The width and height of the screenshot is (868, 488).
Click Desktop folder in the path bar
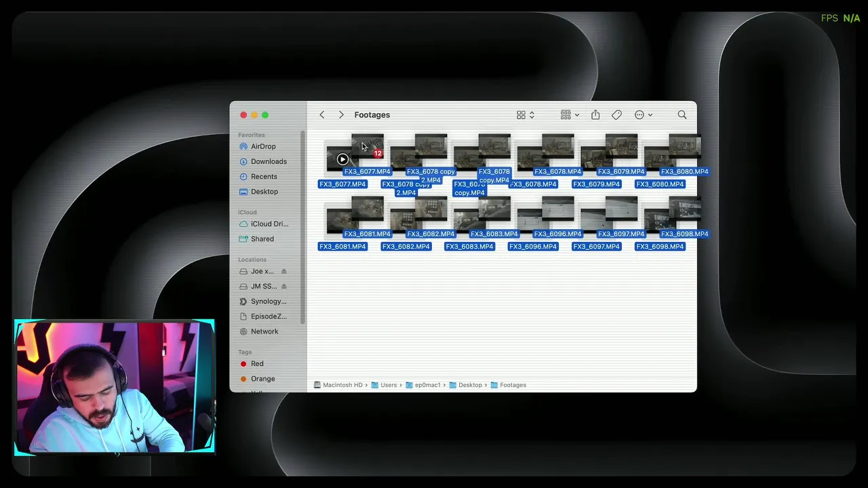(465, 385)
